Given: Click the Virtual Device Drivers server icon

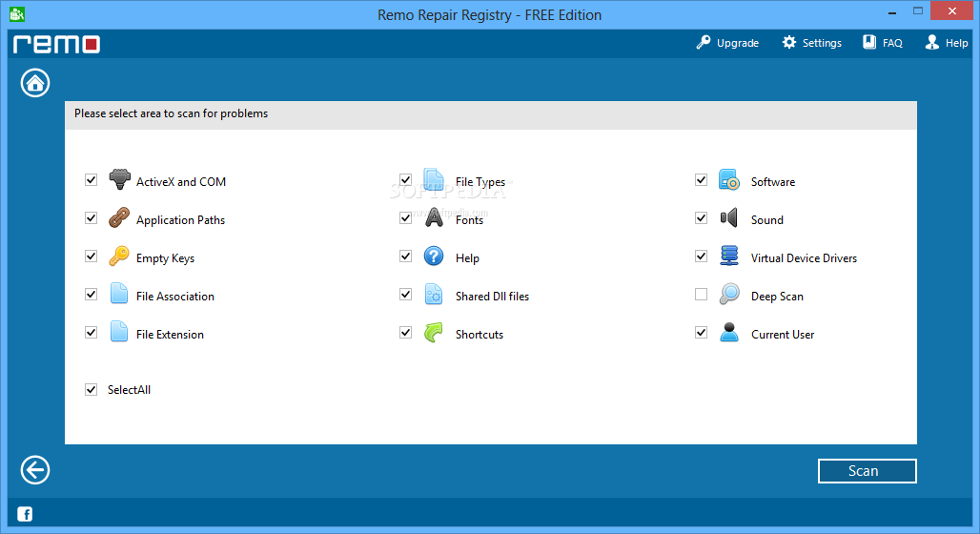Looking at the screenshot, I should pos(728,256).
